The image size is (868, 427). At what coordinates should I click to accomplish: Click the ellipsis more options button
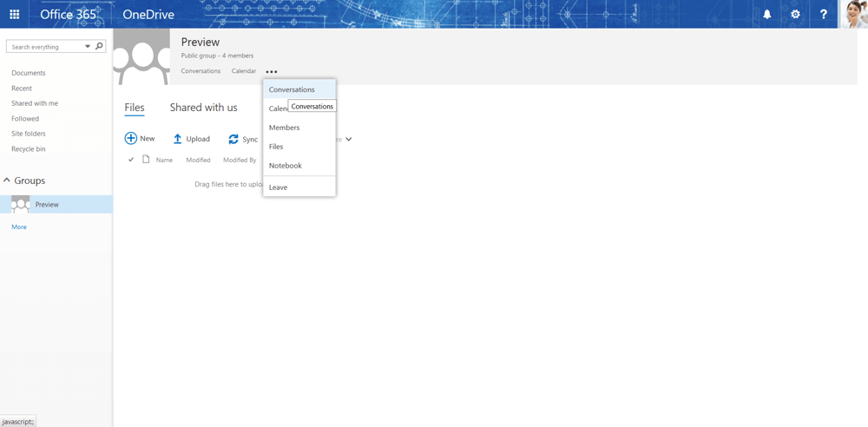click(272, 72)
